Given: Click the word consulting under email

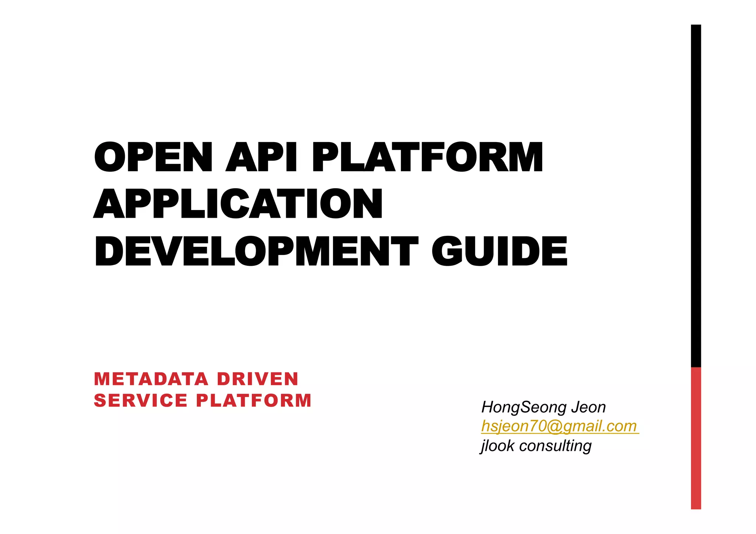Looking at the screenshot, I should [555, 446].
